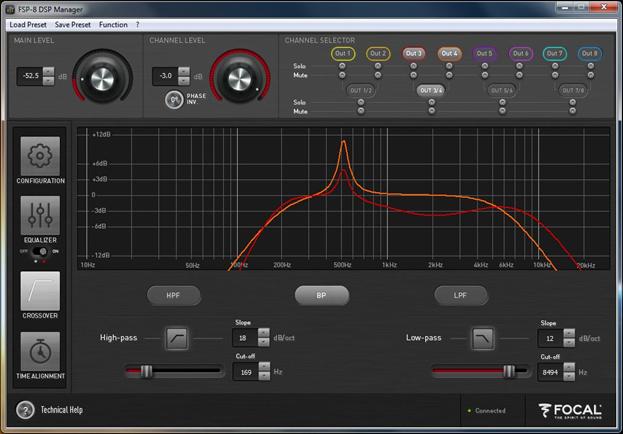The width and height of the screenshot is (623, 434).
Task: Select the Crossover sidebar icon
Action: tap(40, 291)
